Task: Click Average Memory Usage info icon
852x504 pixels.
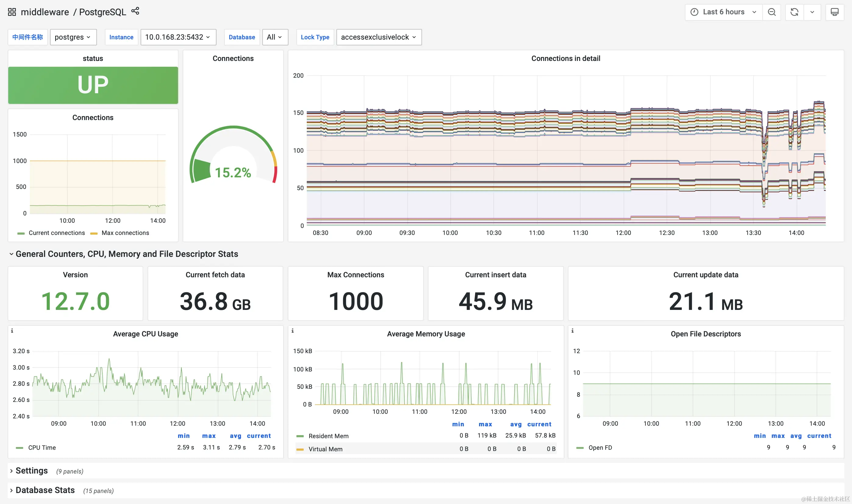Action: pyautogui.click(x=293, y=330)
